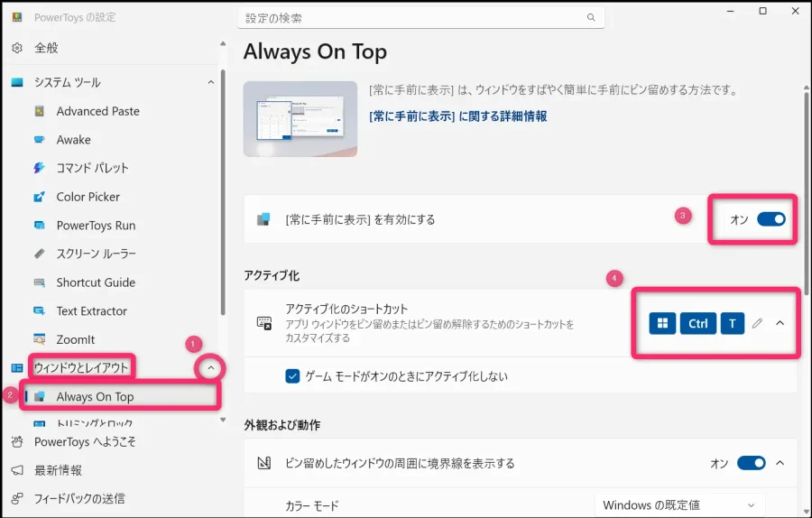Click the PowerToys へようこそ icon
Viewport: 812px width, 518px height.
[17, 442]
